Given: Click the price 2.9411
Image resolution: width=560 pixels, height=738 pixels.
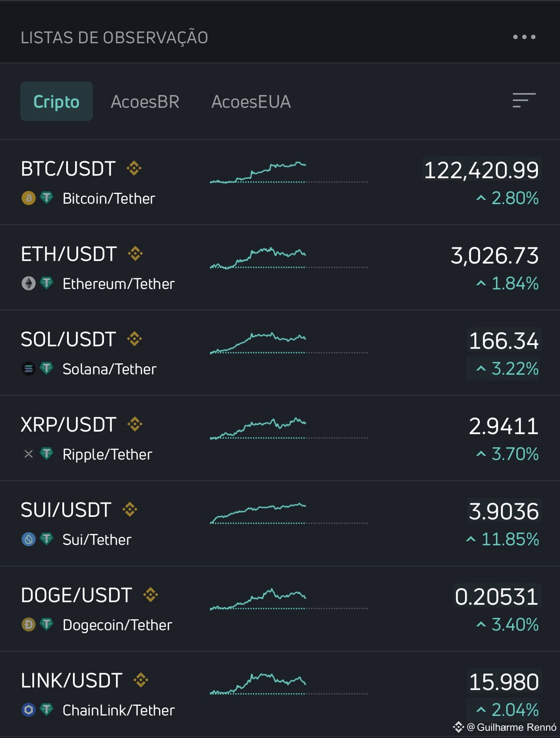Looking at the screenshot, I should [x=504, y=426].
